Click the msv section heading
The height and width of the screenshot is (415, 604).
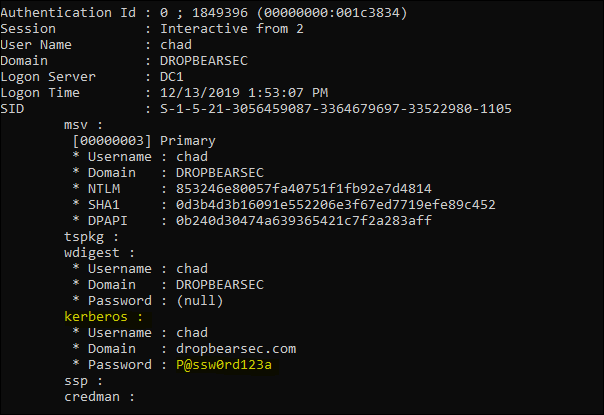[83, 125]
